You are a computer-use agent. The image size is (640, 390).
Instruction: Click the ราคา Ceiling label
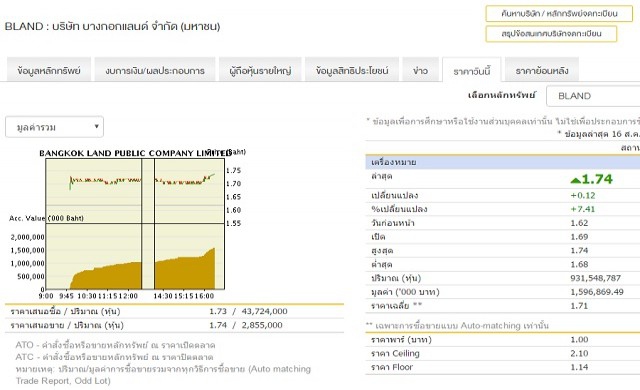click(395, 354)
